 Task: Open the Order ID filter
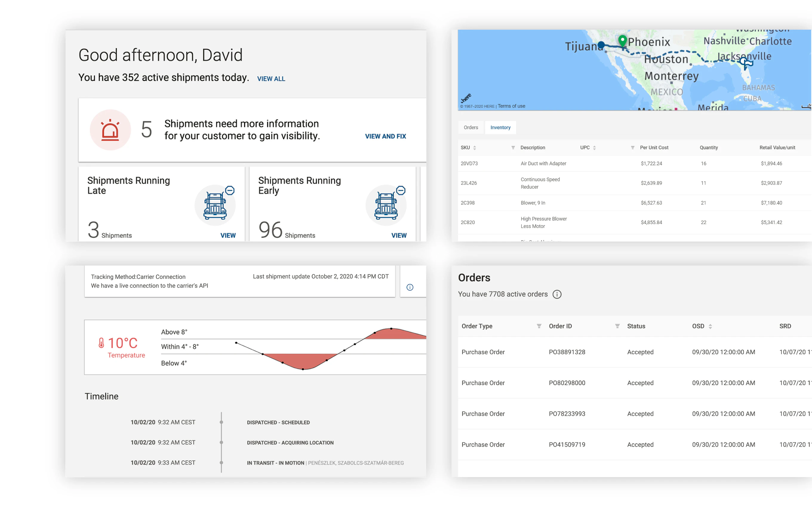617,326
